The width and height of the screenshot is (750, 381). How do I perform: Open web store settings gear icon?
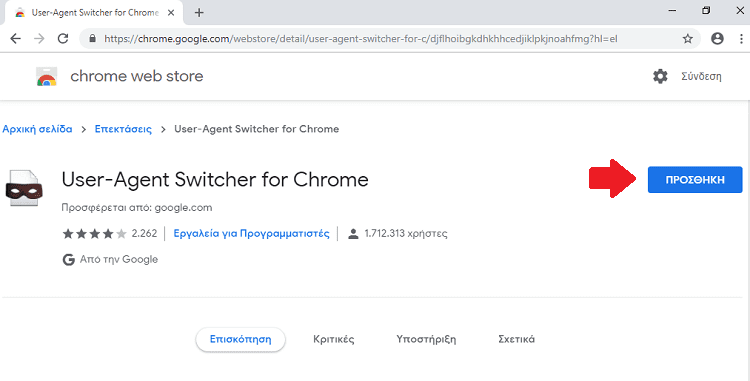coord(660,76)
